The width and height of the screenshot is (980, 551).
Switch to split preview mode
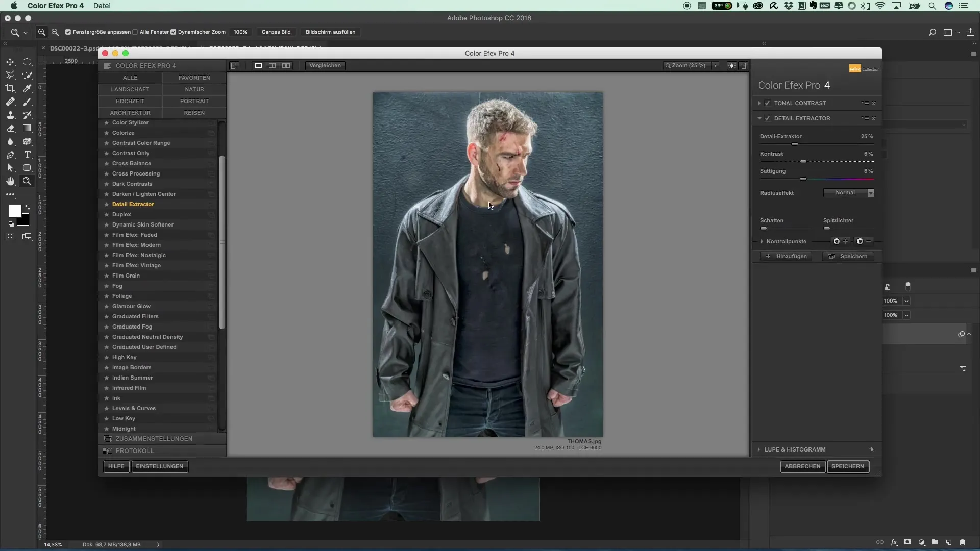pyautogui.click(x=272, y=65)
